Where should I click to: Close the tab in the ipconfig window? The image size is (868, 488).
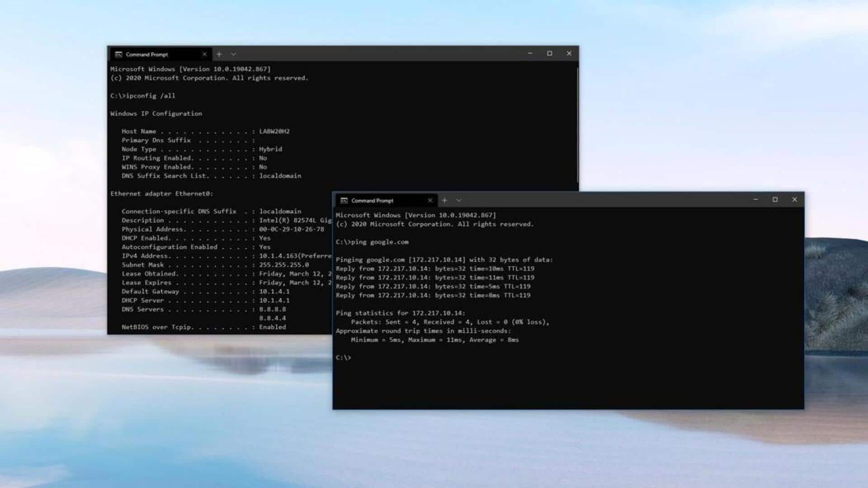[x=204, y=54]
